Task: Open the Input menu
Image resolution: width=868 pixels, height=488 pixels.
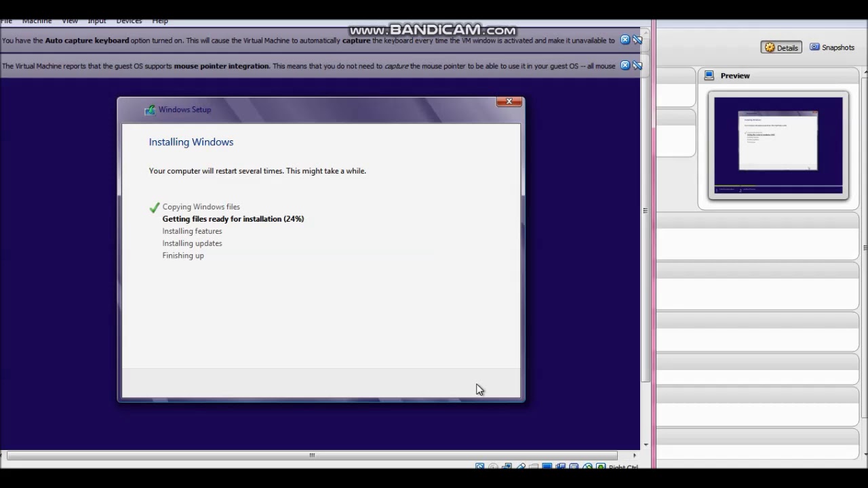Action: pyautogui.click(x=97, y=21)
